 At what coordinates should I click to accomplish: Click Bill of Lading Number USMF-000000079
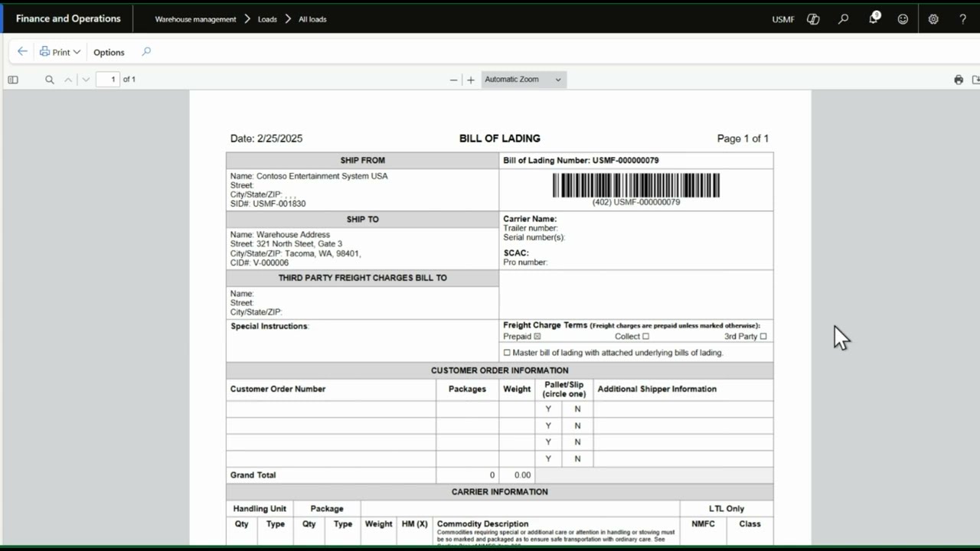click(580, 161)
